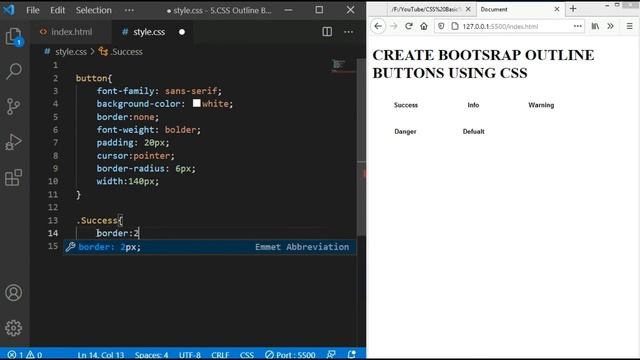The height and width of the screenshot is (360, 640).
Task: Go to the browser home page
Action: 424,26
